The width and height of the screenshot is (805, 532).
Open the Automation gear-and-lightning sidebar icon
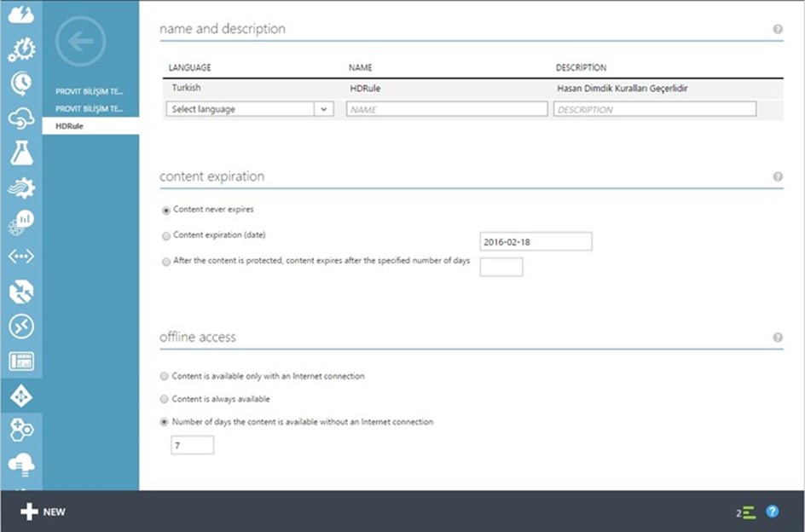point(21,49)
